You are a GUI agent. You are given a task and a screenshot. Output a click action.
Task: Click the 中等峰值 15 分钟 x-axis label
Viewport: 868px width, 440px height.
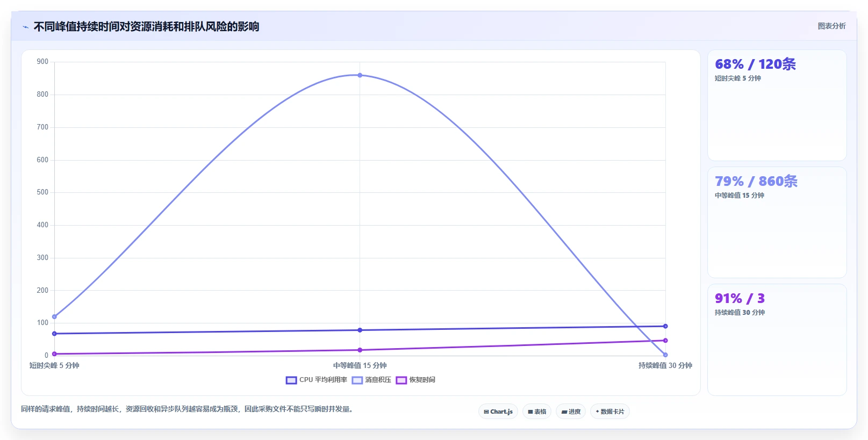click(360, 365)
